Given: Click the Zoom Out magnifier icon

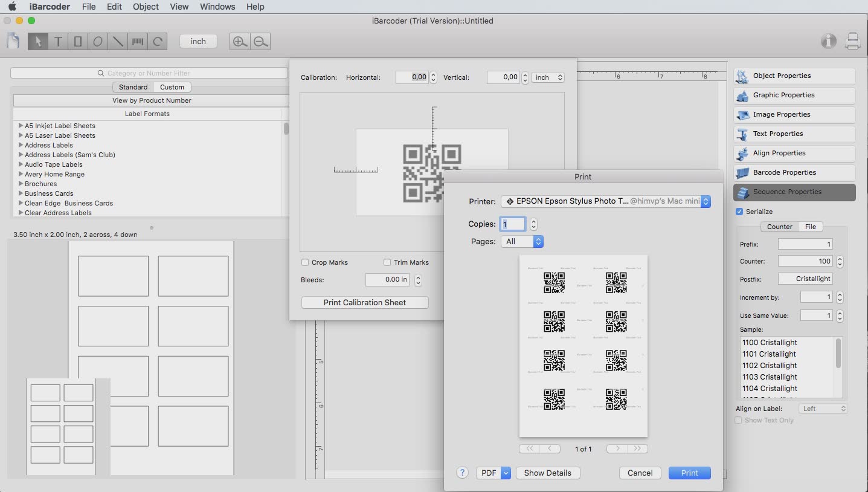Looking at the screenshot, I should point(260,42).
